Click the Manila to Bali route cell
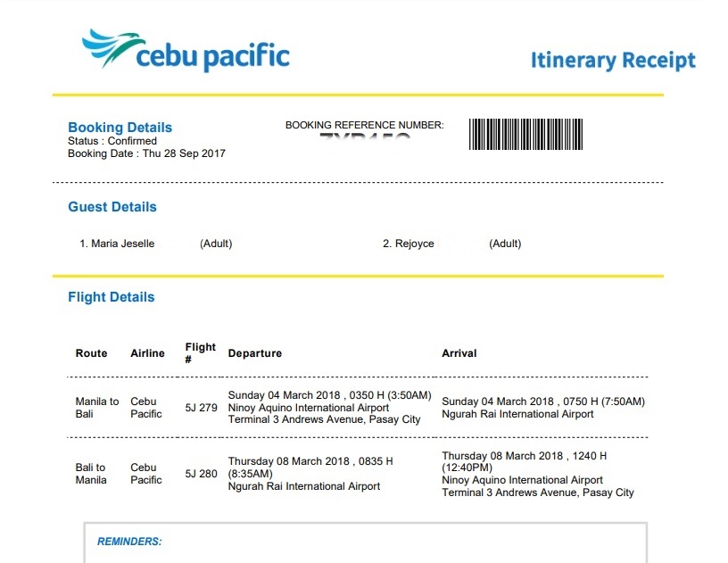Image resolution: width=728 pixels, height=563 pixels. [x=96, y=408]
